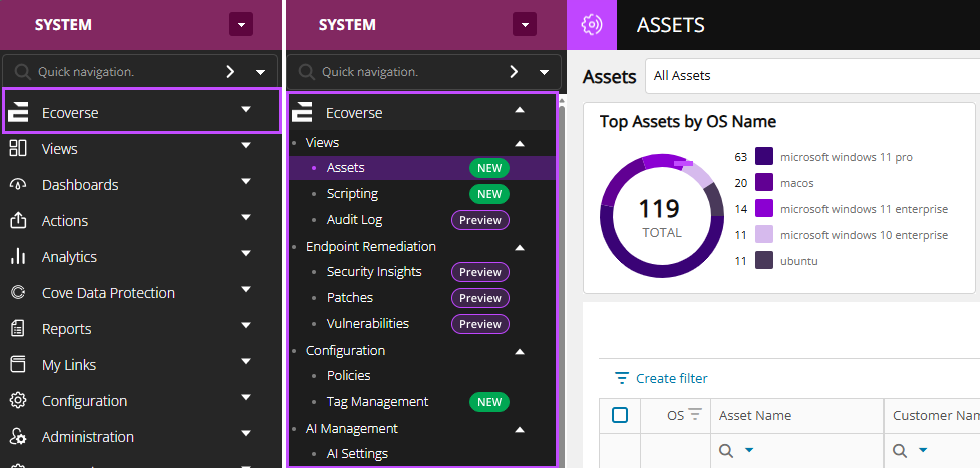Click the Configuration gear icon
This screenshot has width=980, height=468.
tap(18, 401)
